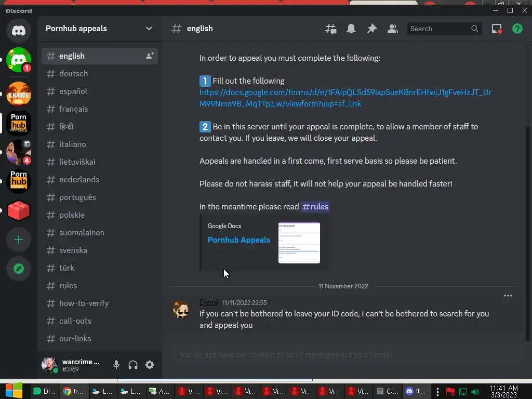Open more options on Demi's message
The height and width of the screenshot is (399, 532).
(508, 296)
